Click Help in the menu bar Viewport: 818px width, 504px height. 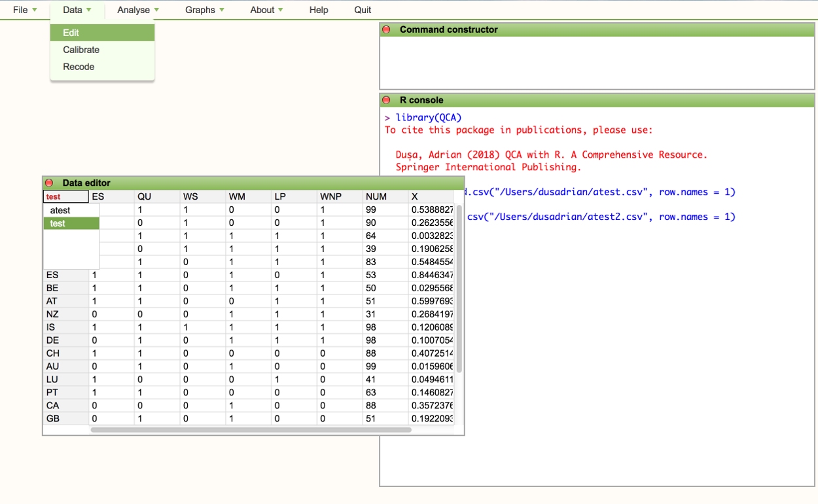(x=319, y=10)
